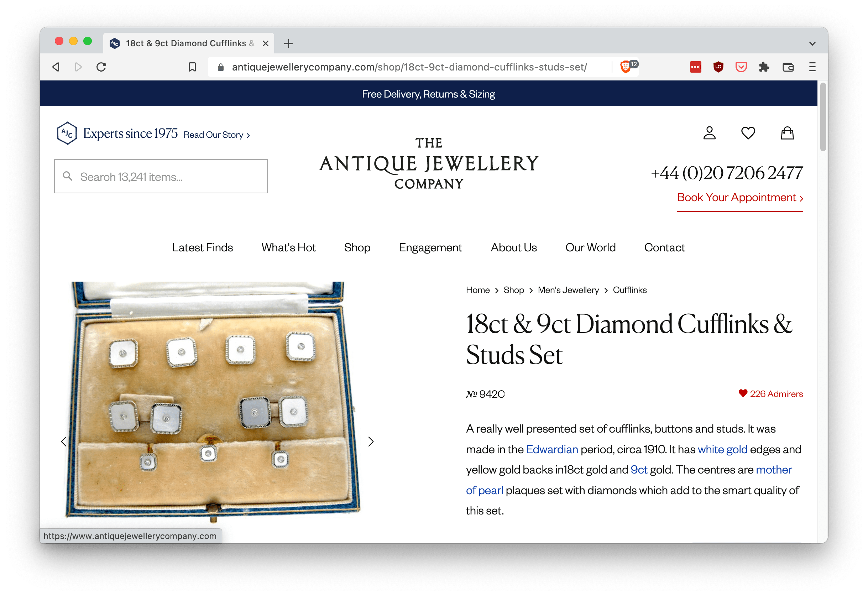Screen dimensions: 868x596
Task: Click the user account icon
Action: [710, 134]
